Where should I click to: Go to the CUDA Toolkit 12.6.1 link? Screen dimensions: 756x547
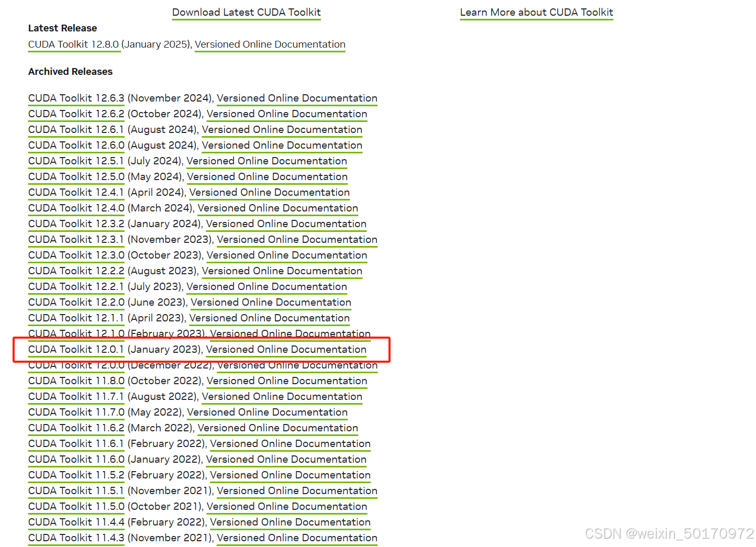76,129
